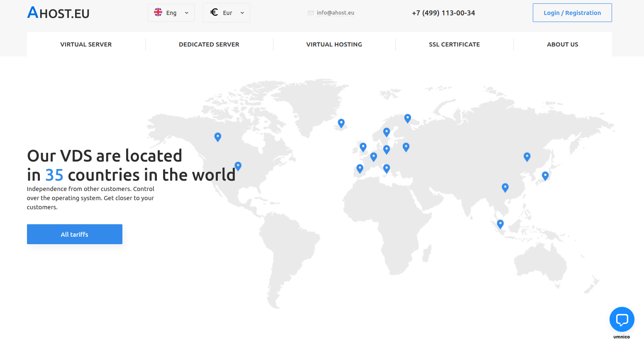Image resolution: width=644 pixels, height=343 pixels.
Task: Click the UK flag icon
Action: tap(158, 12)
